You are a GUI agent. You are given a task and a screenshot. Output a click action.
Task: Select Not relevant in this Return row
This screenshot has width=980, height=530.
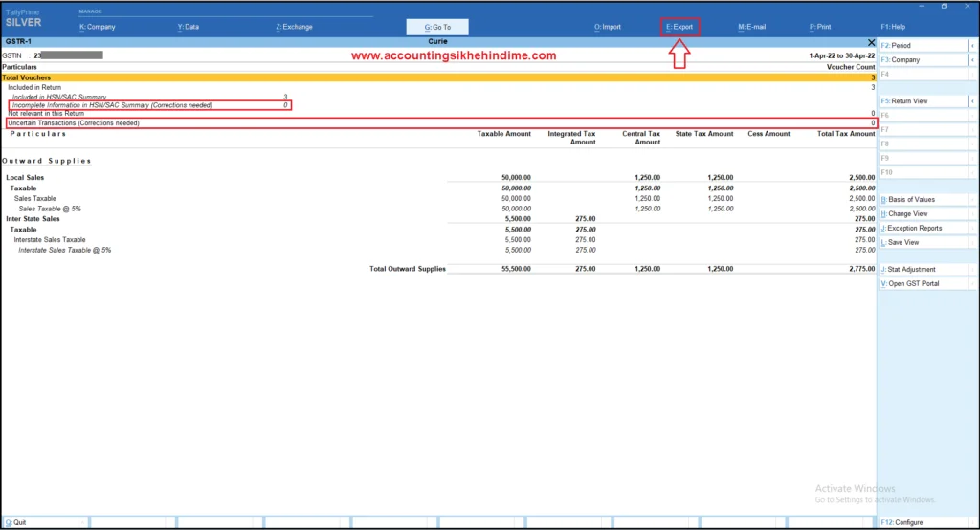click(438, 114)
